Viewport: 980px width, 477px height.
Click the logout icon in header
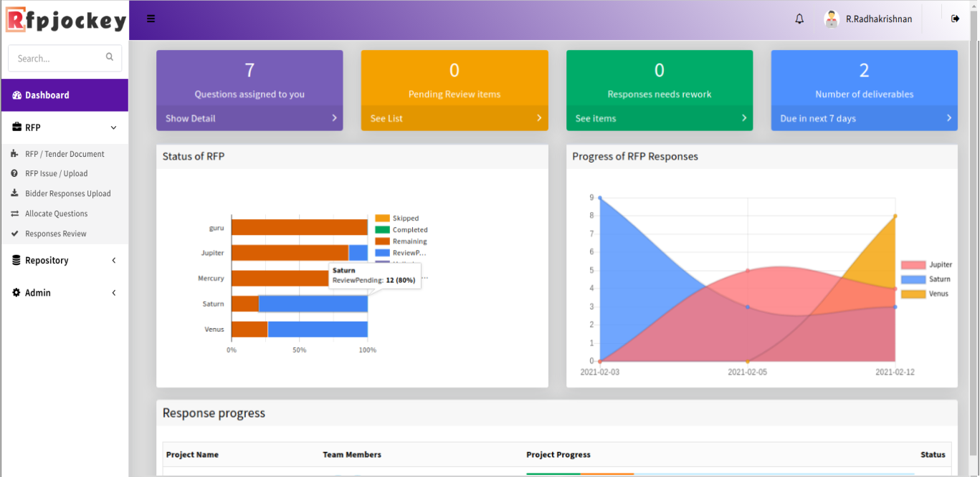click(955, 19)
